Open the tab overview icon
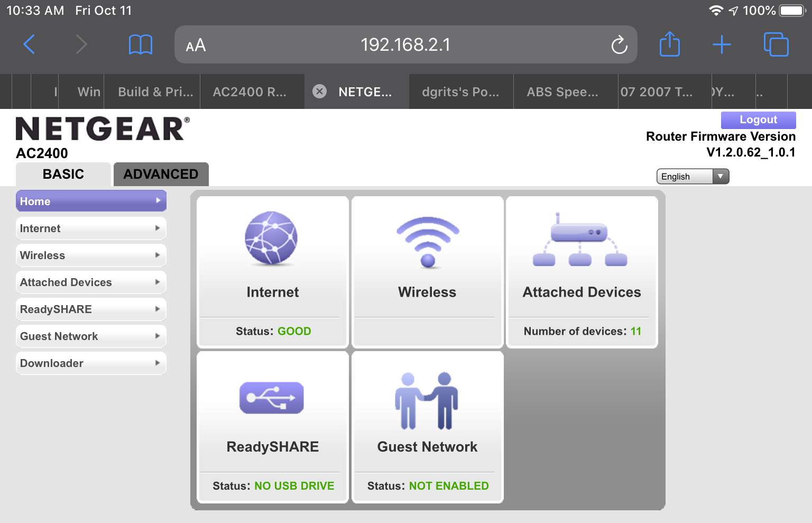The height and width of the screenshot is (523, 812). click(x=776, y=44)
